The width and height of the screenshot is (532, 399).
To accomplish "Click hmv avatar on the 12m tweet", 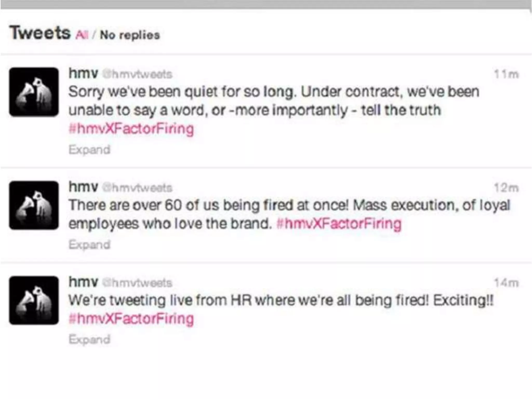I will coord(34,205).
